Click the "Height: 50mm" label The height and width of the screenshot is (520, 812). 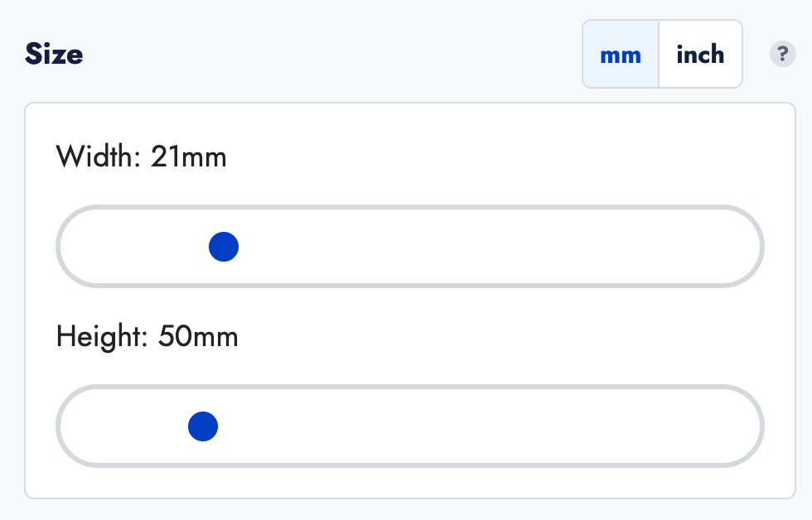(x=147, y=337)
